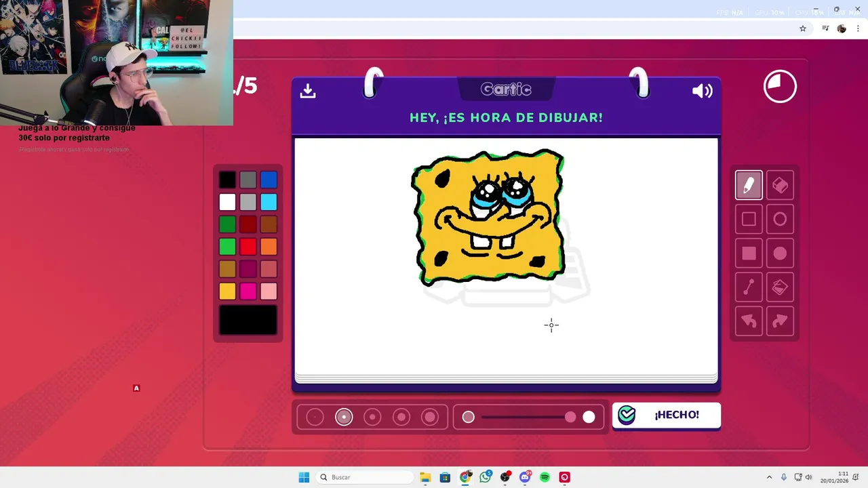Pick the cyan color swatch

tap(269, 202)
